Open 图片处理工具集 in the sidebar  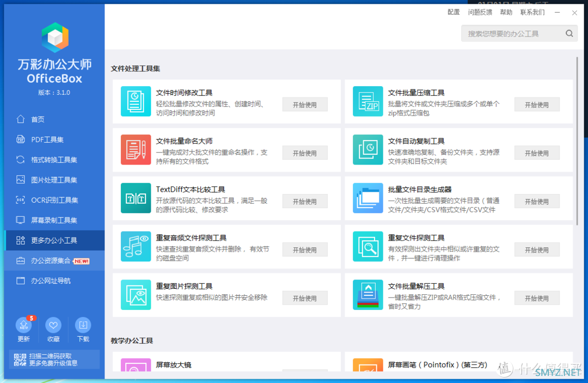coord(54,180)
